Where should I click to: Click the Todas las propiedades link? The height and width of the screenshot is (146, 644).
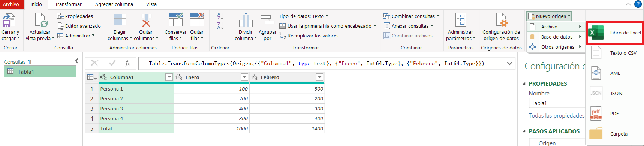point(557,116)
